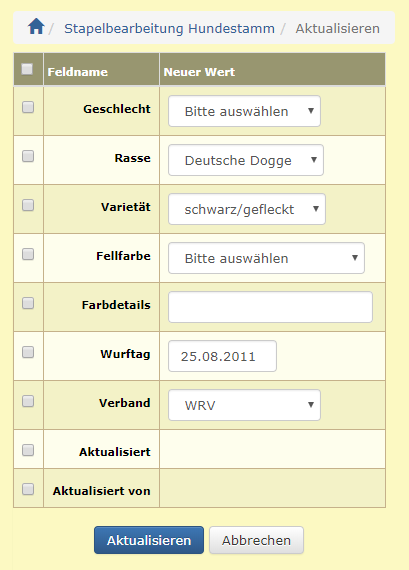Check the Wurftag row checkbox
409x570 pixels.
(x=28, y=352)
